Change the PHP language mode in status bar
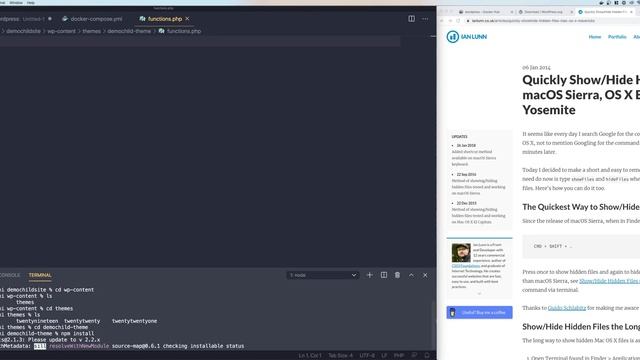Image resolution: width=640 pixels, height=360 pixels. [399, 356]
